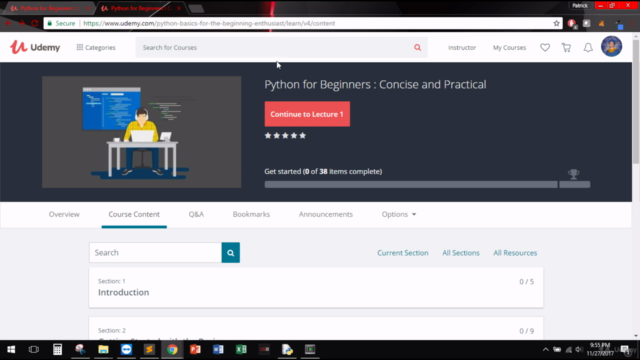
Task: Expand Section 1 Introduction
Action: 316,287
